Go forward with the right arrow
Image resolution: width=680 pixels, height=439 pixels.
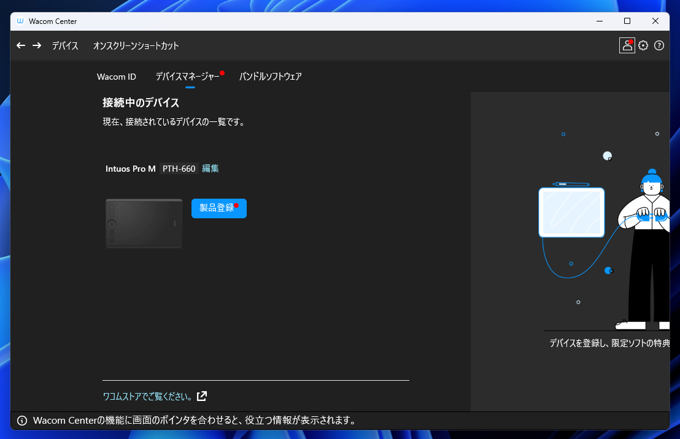click(x=37, y=46)
